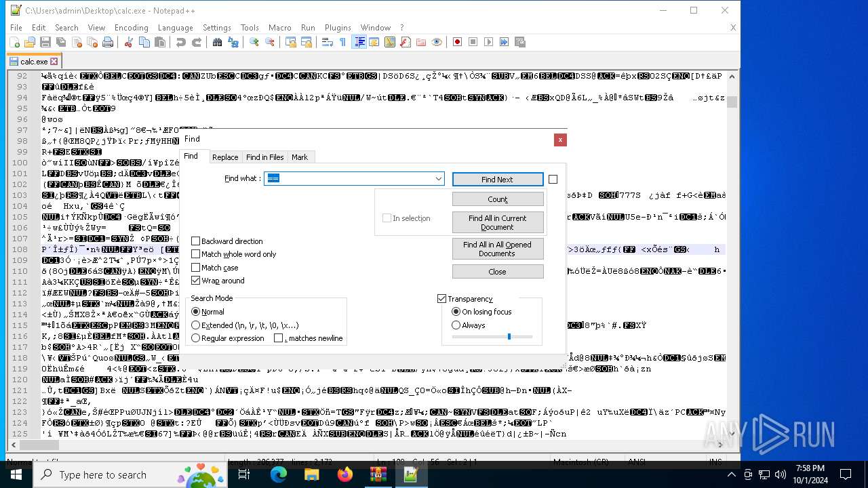Image resolution: width=868 pixels, height=488 pixels.
Task: Uncheck the Wrap around checkbox
Action: 196,281
